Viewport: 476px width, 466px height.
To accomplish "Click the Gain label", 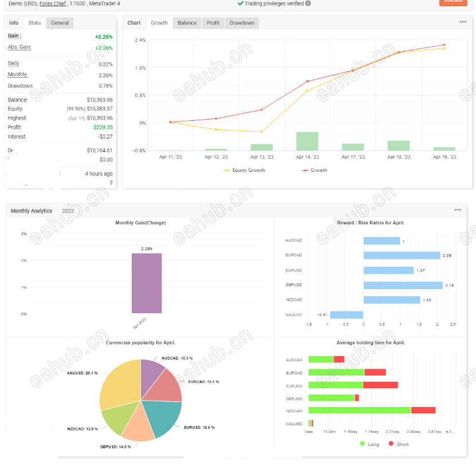I will [14, 36].
